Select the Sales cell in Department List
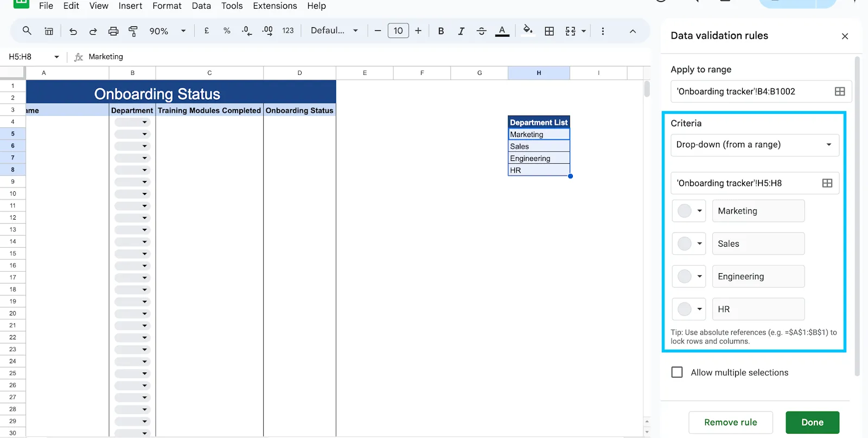This screenshot has width=868, height=438. (539, 146)
